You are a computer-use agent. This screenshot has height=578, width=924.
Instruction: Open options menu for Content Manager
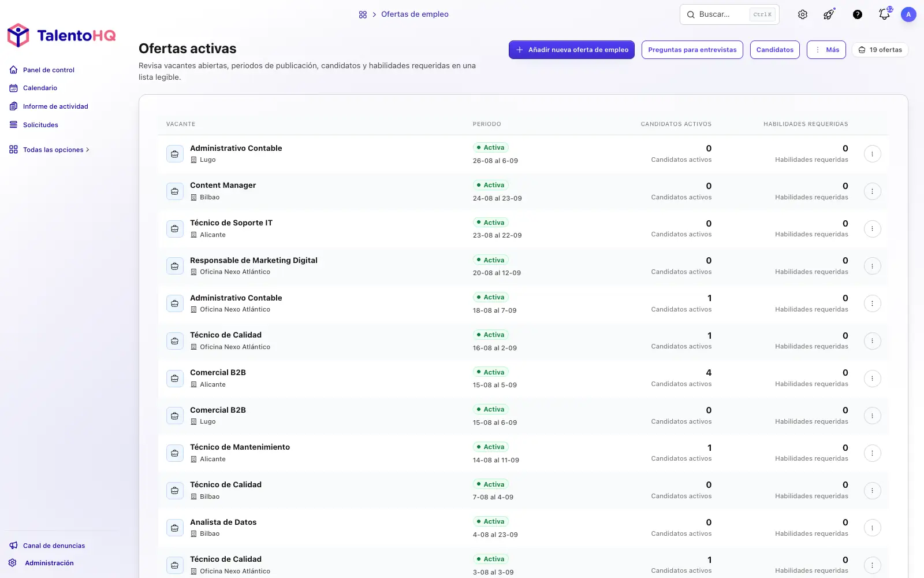[x=872, y=191]
